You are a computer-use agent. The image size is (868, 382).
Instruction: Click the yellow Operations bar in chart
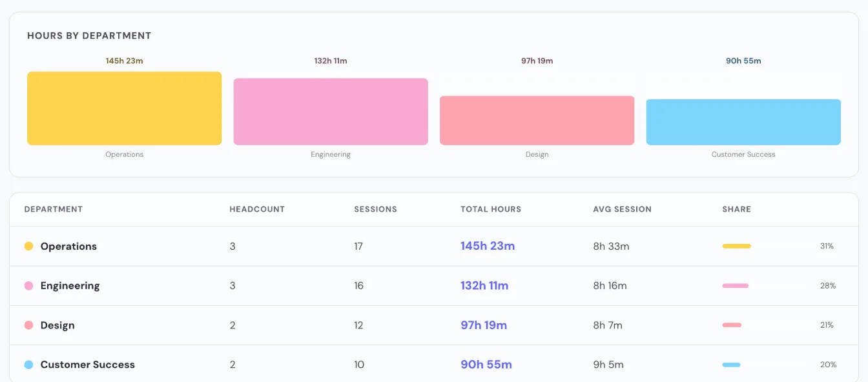[x=124, y=108]
